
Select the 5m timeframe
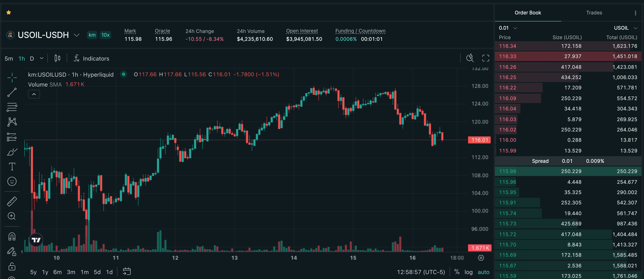click(9, 59)
